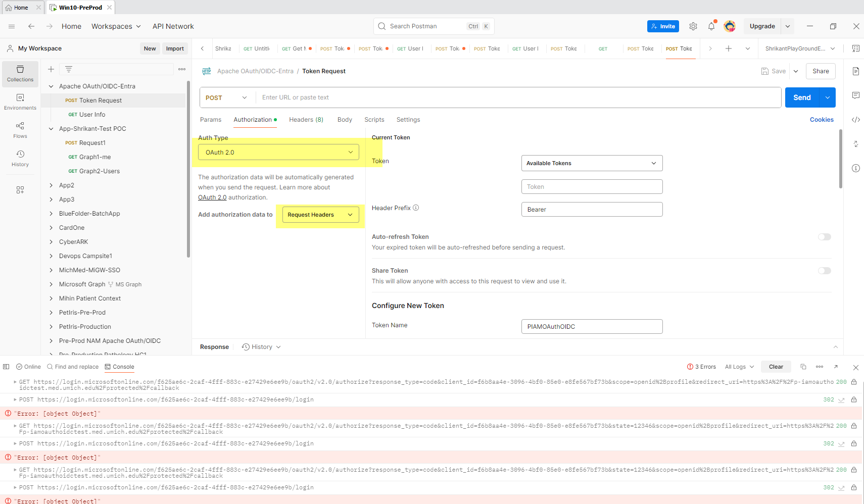This screenshot has height=504, width=864.
Task: Open the Flows sidebar panel
Action: (20, 130)
